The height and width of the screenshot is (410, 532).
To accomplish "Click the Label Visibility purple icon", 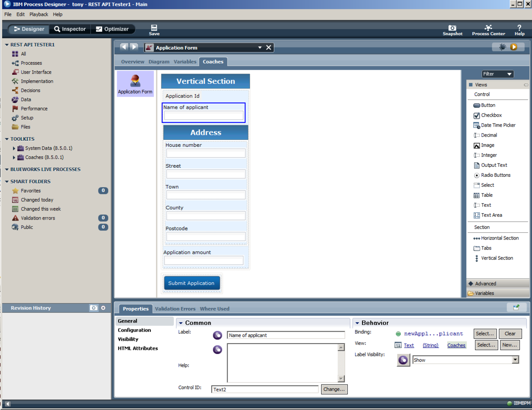I will click(x=403, y=360).
